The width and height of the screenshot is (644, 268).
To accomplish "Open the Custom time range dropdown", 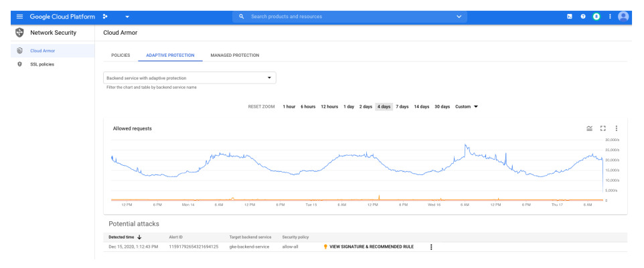I will (x=467, y=106).
